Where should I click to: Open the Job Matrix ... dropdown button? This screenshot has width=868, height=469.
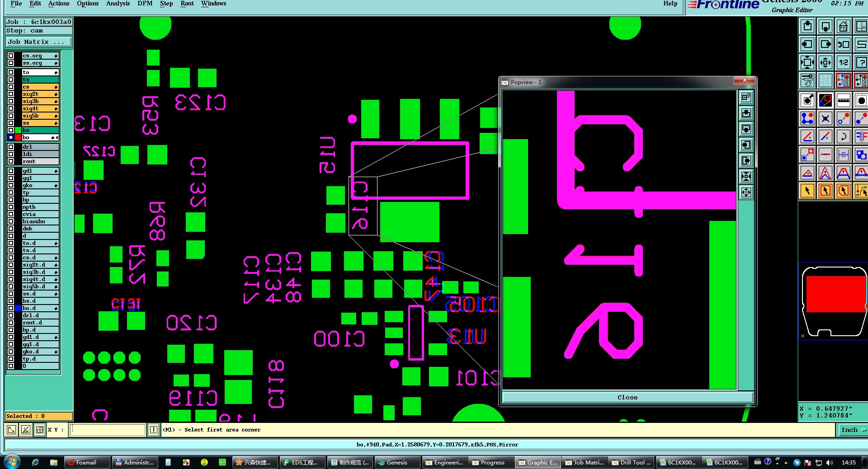click(39, 42)
